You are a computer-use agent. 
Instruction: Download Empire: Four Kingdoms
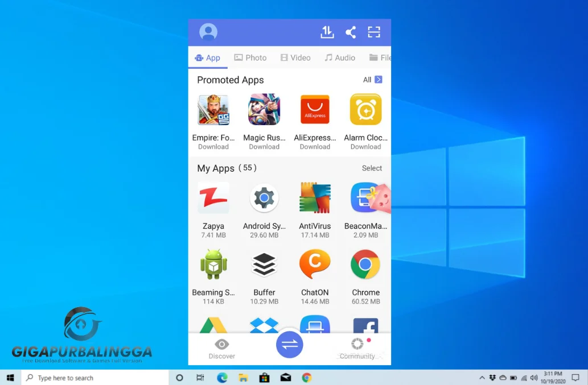pos(213,147)
